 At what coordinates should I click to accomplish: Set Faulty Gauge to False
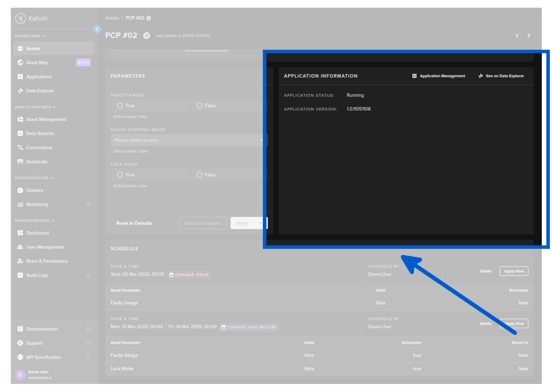(x=199, y=106)
